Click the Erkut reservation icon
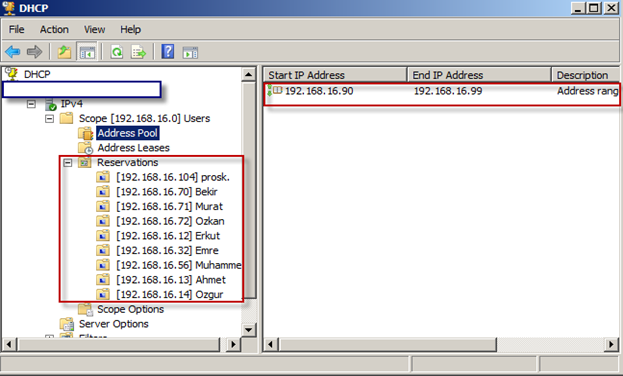The width and height of the screenshot is (623, 376). pyautogui.click(x=103, y=236)
